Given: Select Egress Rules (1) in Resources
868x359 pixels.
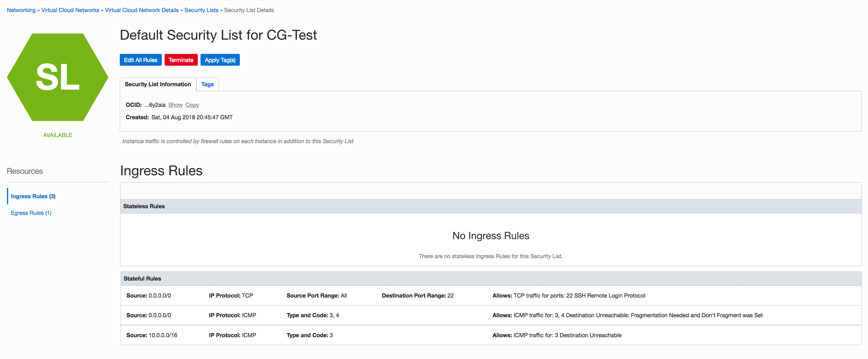Looking at the screenshot, I should 31,213.
